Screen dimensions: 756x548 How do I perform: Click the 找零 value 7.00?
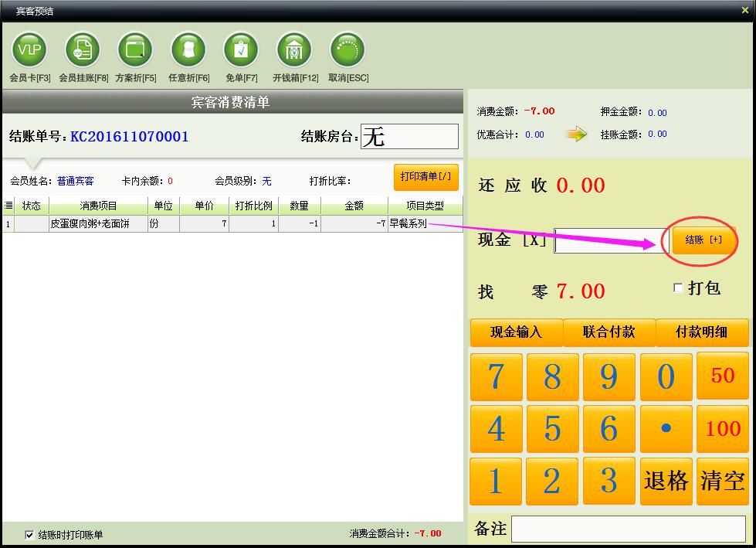coord(581,291)
